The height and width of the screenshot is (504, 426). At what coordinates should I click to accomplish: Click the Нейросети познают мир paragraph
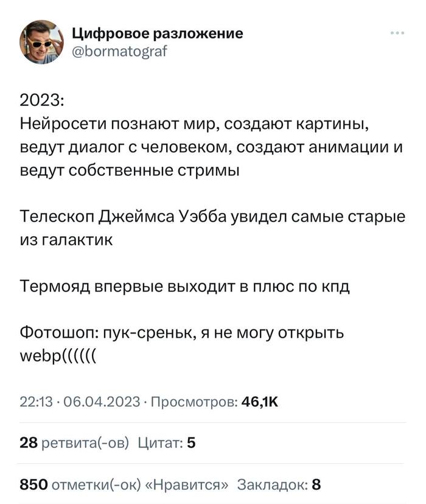(195, 125)
